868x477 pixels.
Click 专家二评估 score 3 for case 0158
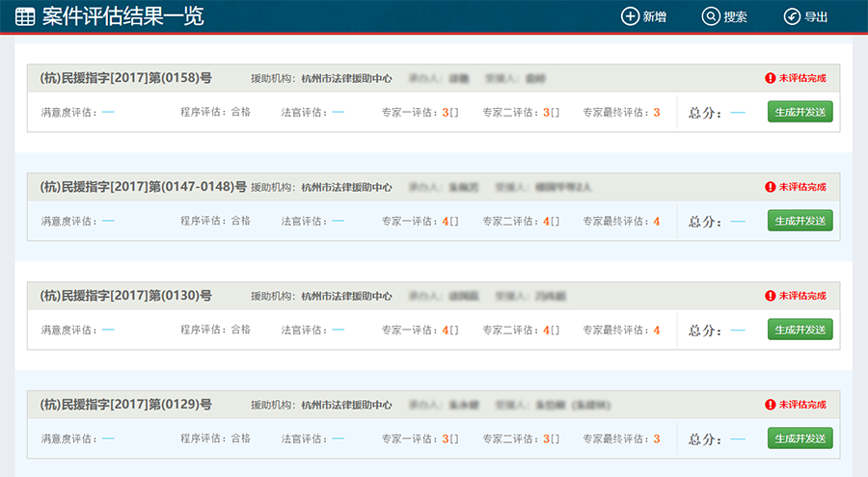tap(547, 113)
